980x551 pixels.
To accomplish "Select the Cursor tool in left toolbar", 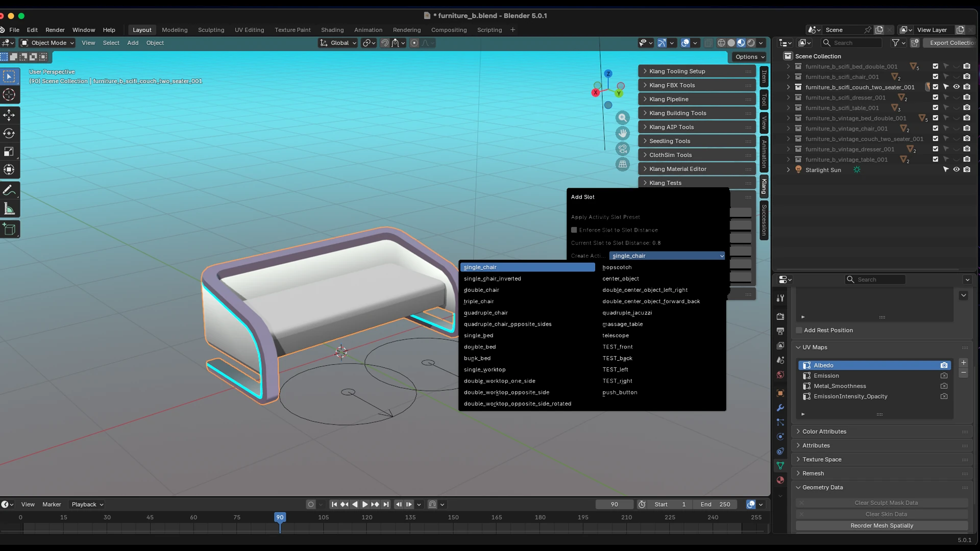I will [9, 95].
